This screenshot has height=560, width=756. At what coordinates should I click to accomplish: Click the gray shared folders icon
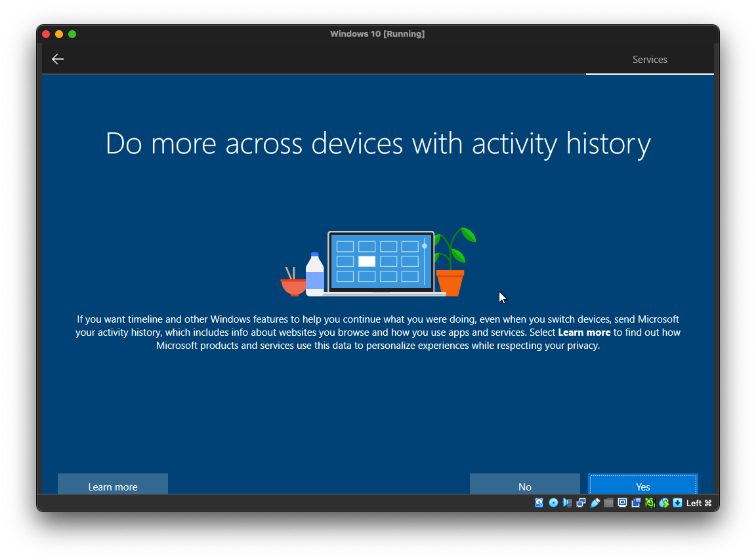point(608,503)
